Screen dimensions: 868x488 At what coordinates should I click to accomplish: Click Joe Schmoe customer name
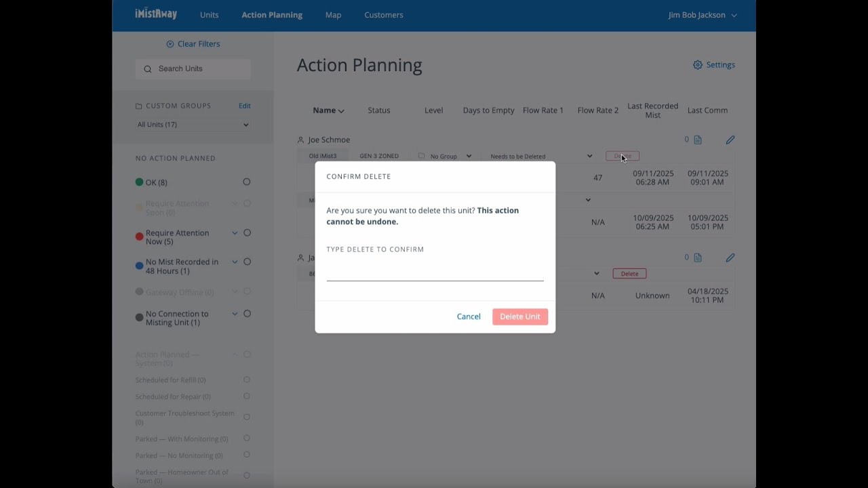click(329, 140)
